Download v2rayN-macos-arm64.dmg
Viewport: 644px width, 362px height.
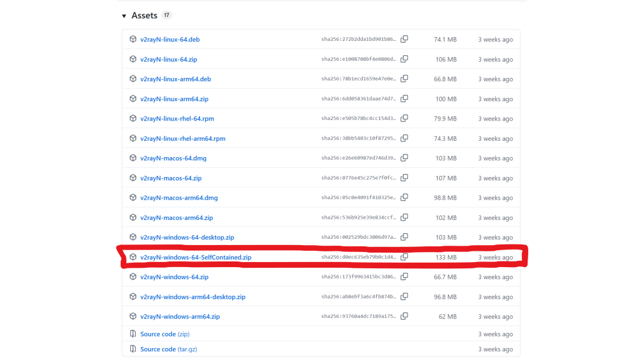point(179,198)
